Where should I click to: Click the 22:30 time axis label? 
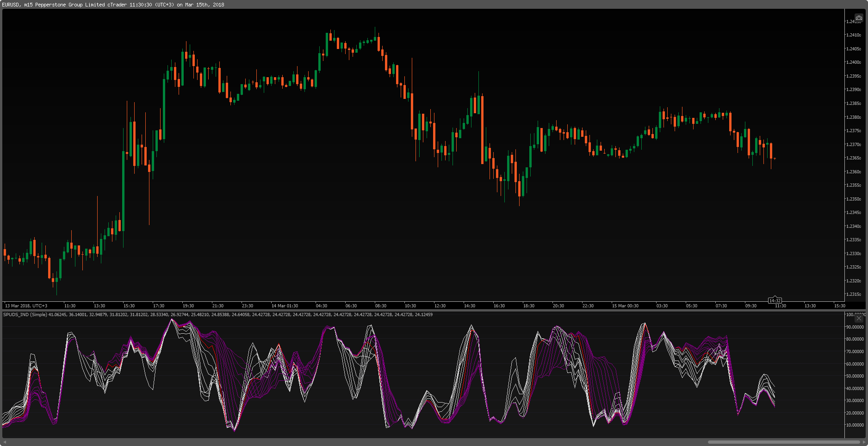click(588, 306)
